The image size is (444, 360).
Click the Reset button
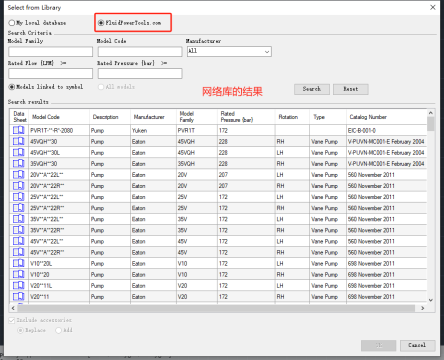coord(351,89)
